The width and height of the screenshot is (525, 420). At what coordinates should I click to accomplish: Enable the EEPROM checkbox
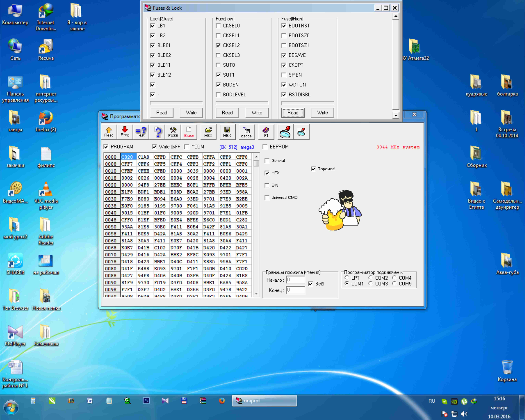click(x=265, y=147)
